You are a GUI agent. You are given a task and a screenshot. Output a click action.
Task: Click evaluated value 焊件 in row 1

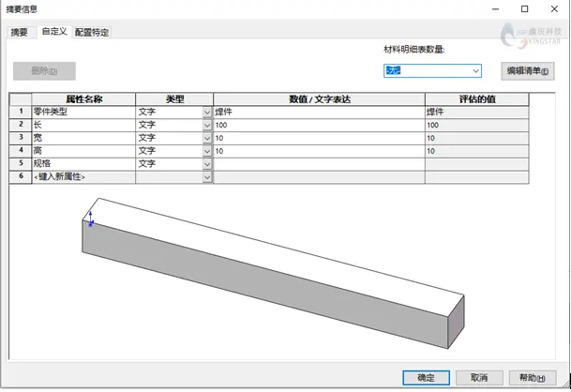pyautogui.click(x=477, y=112)
